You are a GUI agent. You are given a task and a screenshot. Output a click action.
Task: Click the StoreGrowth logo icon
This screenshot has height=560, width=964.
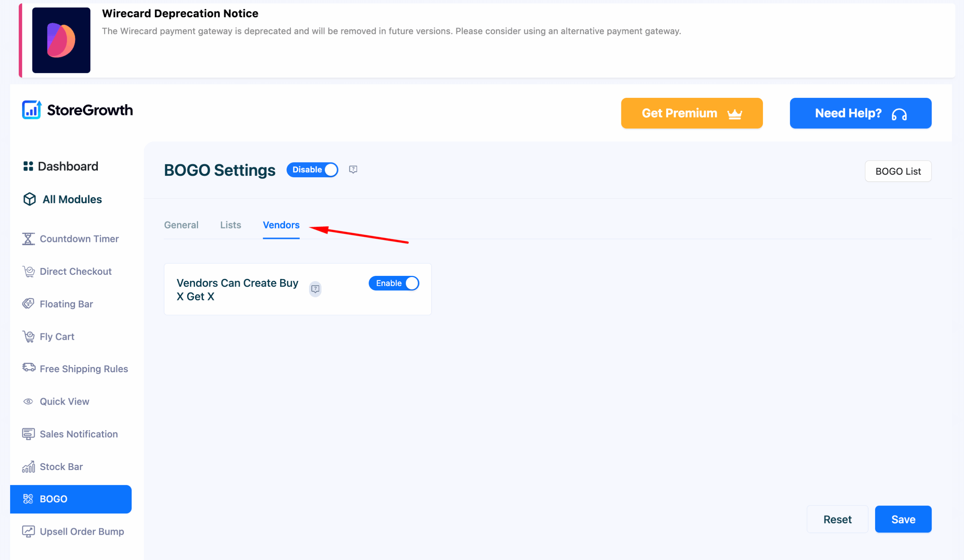(x=32, y=110)
